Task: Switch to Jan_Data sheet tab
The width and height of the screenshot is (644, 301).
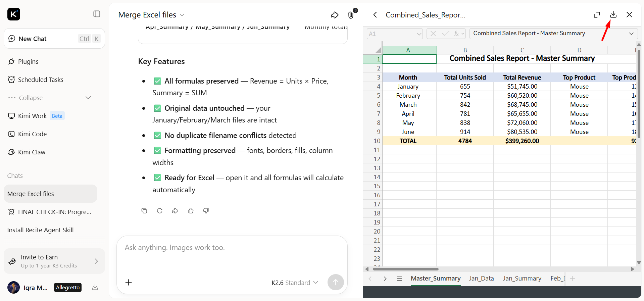Action: coord(481,279)
